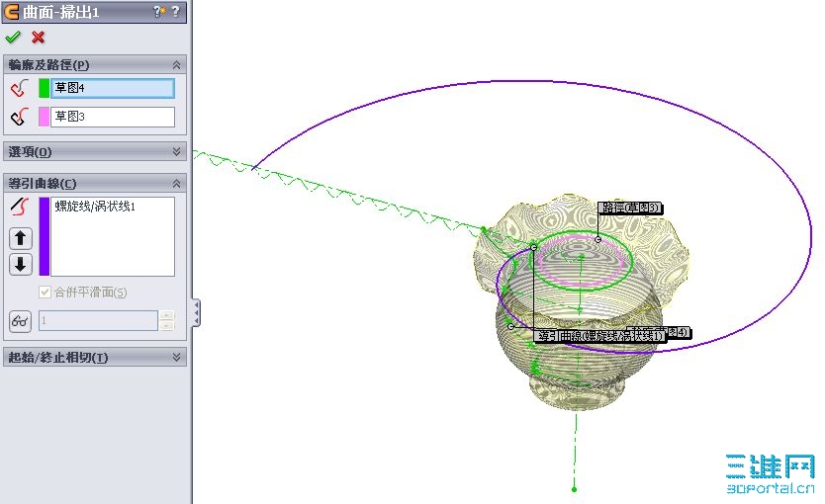Select the 草图3 path field
The height and width of the screenshot is (504, 825).
113,117
